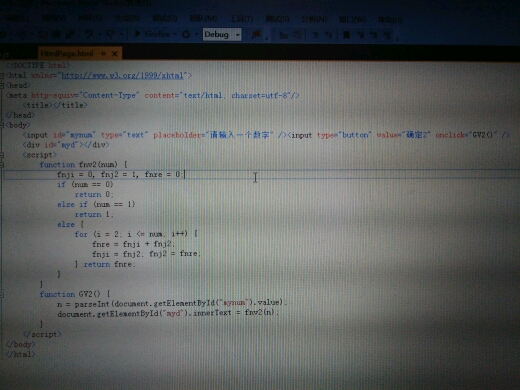Screen dimensions: 520x390
Task: Close the HtmlPage.html tab
Action: [x=114, y=54]
